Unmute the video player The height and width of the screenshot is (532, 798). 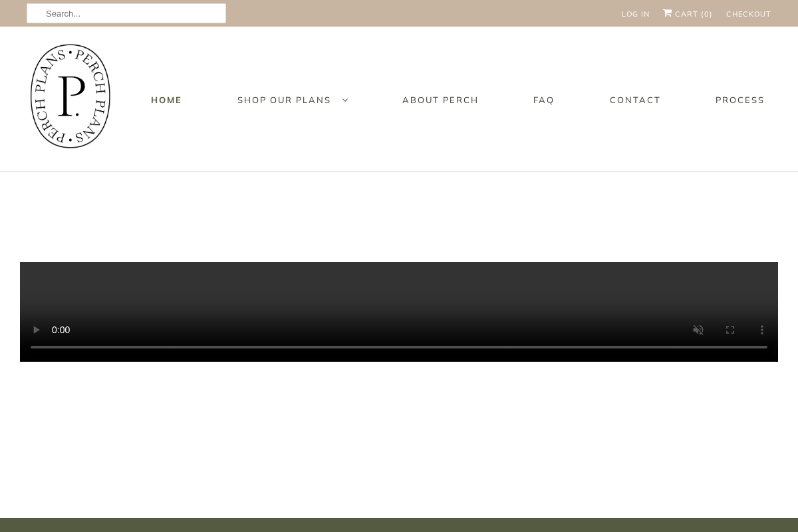click(x=698, y=330)
